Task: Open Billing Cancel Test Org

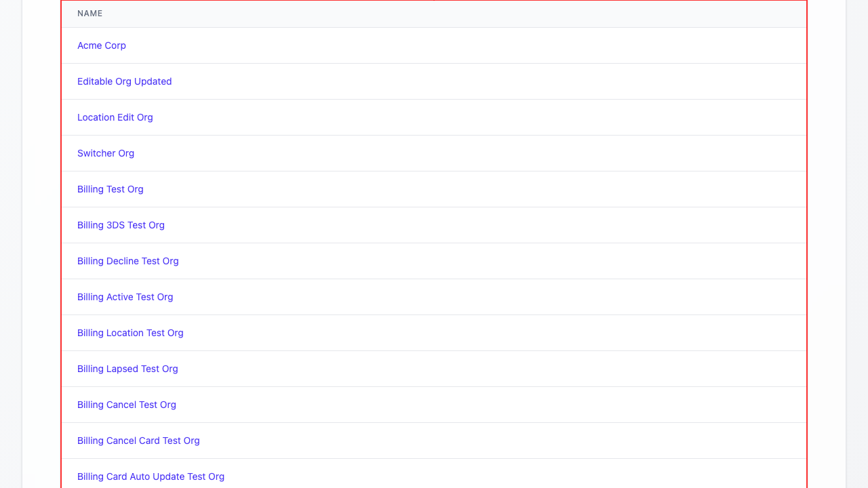Action: 126,405
